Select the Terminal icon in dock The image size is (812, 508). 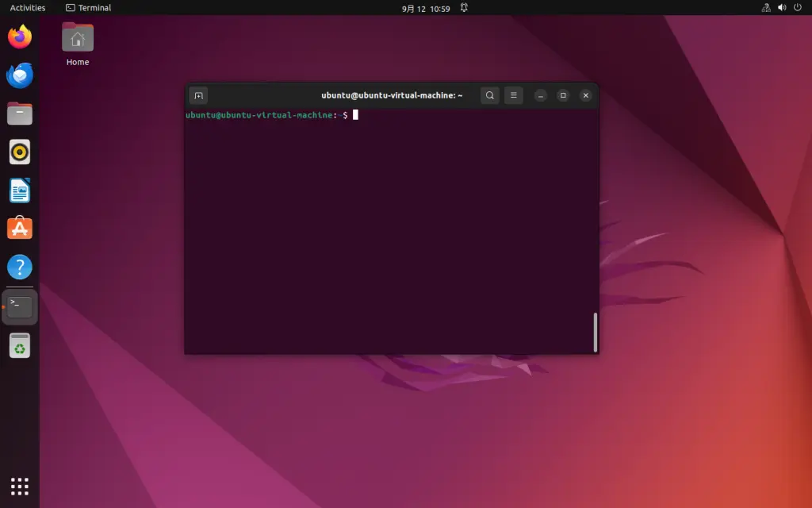pos(20,306)
